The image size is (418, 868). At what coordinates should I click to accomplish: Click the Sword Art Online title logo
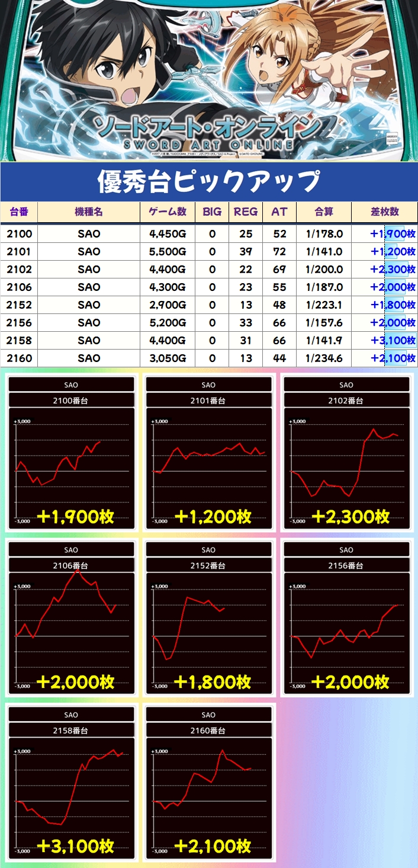(x=208, y=132)
